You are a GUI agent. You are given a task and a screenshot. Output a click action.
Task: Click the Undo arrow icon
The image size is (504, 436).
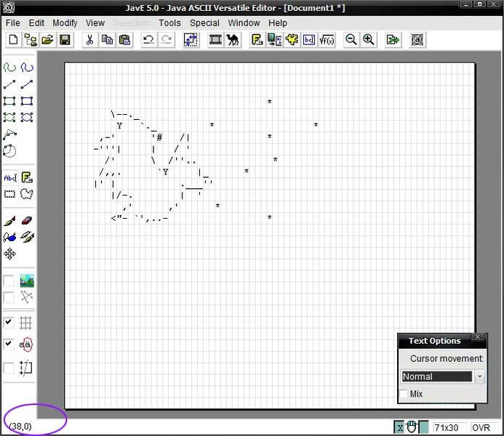[x=148, y=40]
